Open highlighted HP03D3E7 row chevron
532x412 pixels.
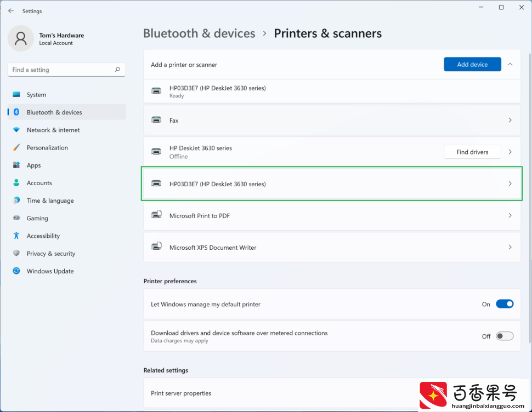point(510,184)
